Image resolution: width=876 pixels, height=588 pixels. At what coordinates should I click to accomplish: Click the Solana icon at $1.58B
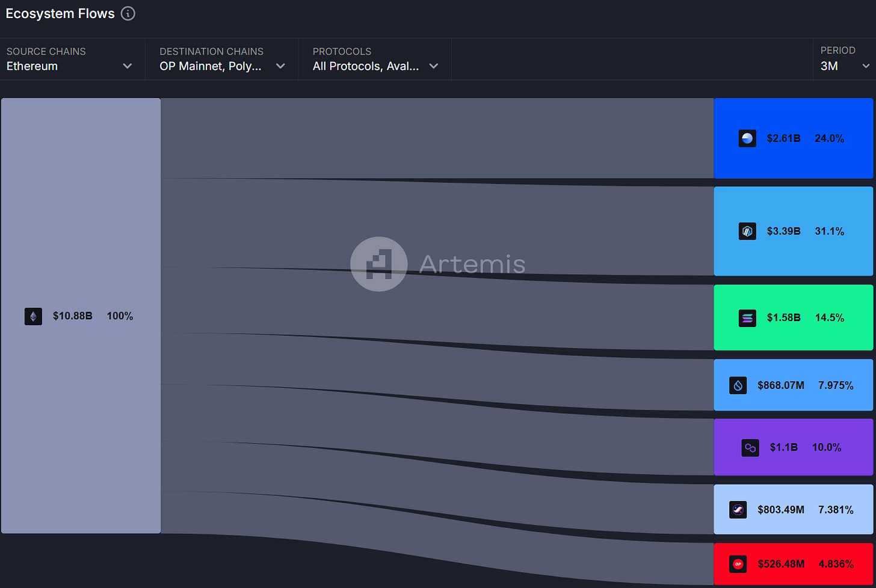[747, 318]
